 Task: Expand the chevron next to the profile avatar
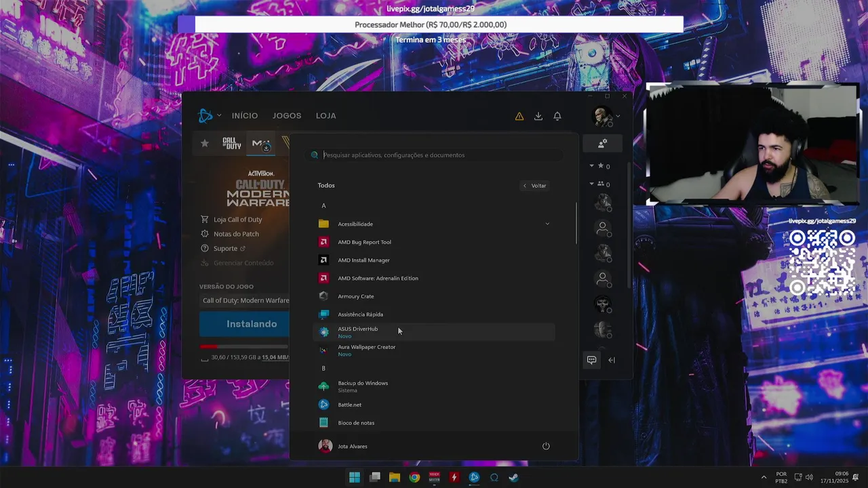click(618, 116)
